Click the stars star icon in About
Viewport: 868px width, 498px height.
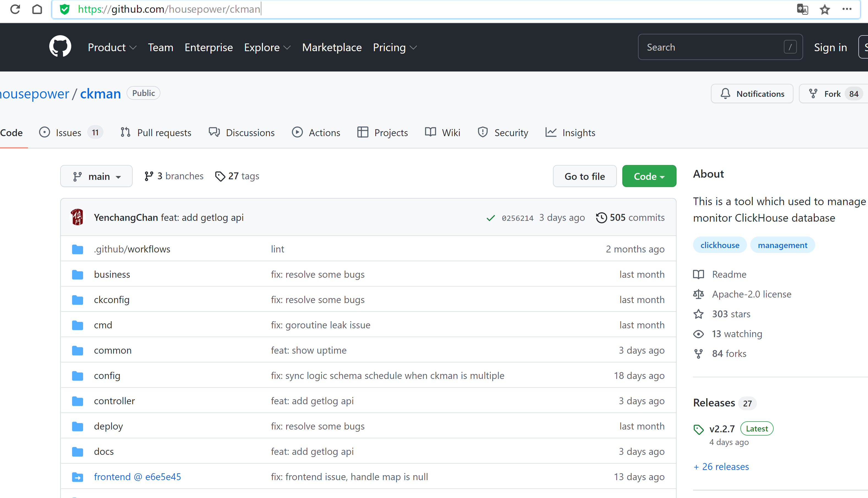(x=698, y=314)
